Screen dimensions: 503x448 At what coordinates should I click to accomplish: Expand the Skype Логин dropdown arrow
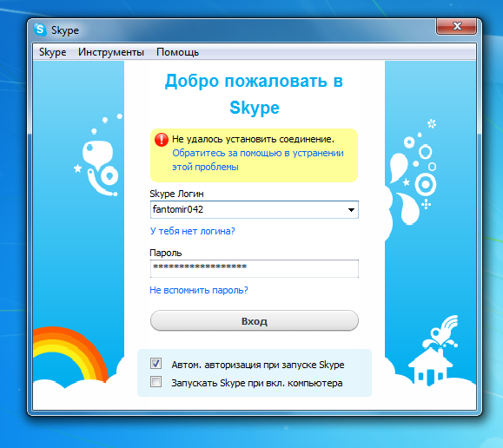[351, 210]
